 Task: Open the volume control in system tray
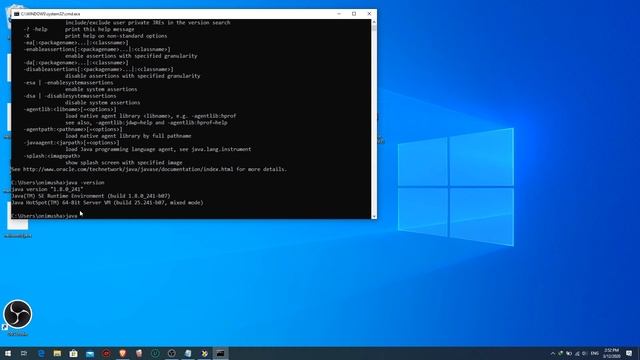(x=584, y=353)
